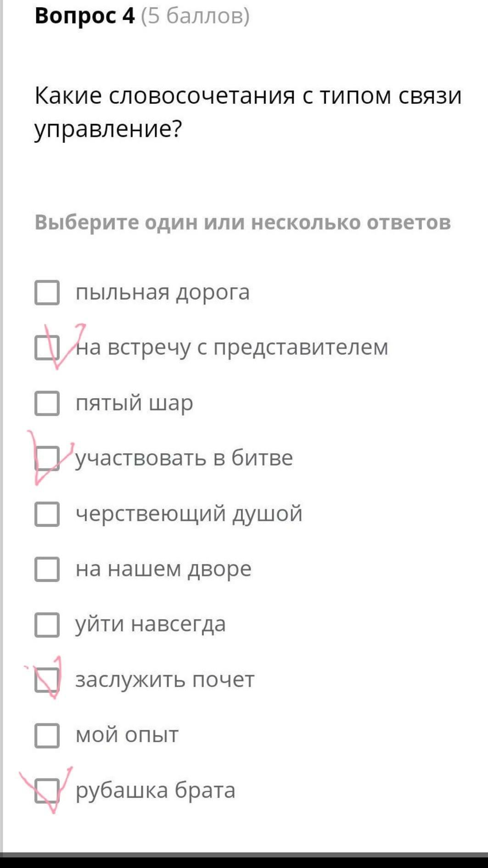This screenshot has height=868, width=488.
Task: Click the 'заслужить почет' answer text
Action: [165, 680]
